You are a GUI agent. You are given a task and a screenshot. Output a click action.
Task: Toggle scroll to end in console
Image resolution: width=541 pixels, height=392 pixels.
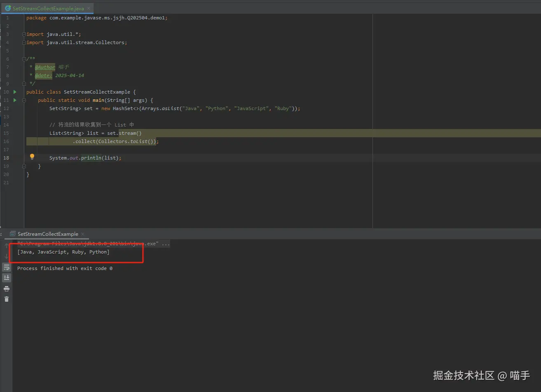point(7,278)
